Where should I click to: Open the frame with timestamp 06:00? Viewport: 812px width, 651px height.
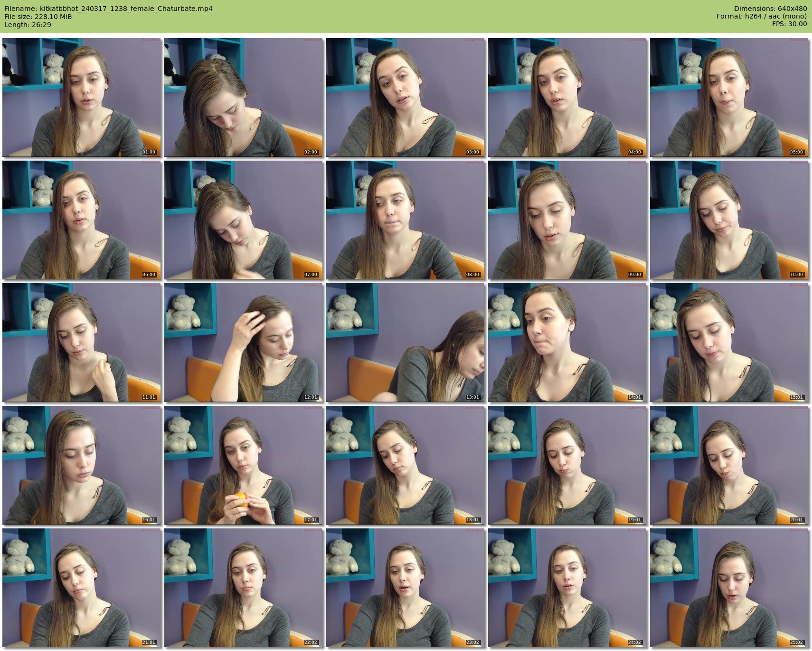click(82, 220)
